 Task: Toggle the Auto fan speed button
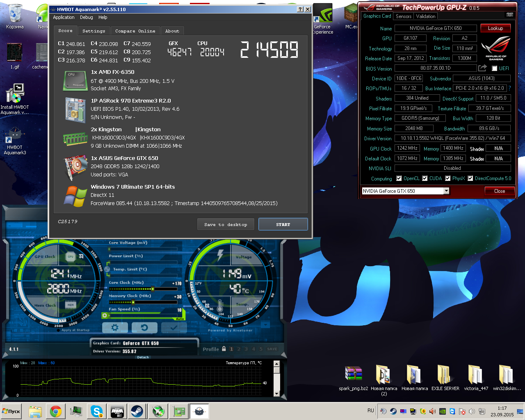180,319
